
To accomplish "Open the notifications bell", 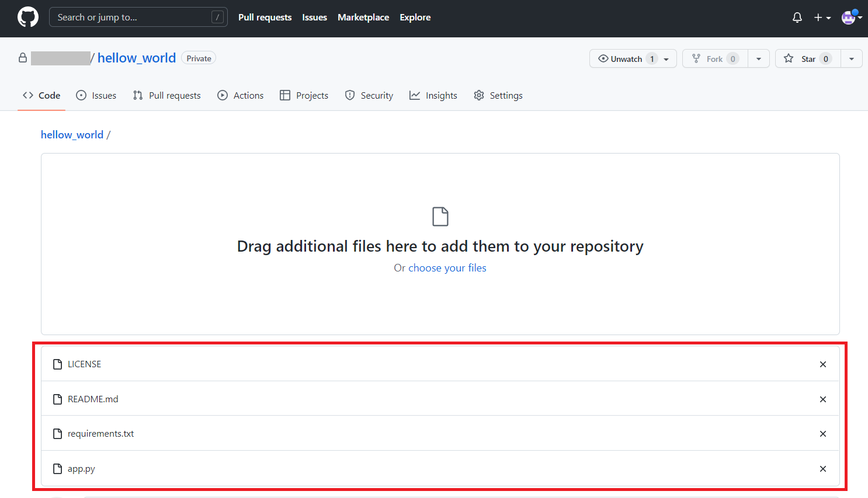I will click(x=797, y=18).
